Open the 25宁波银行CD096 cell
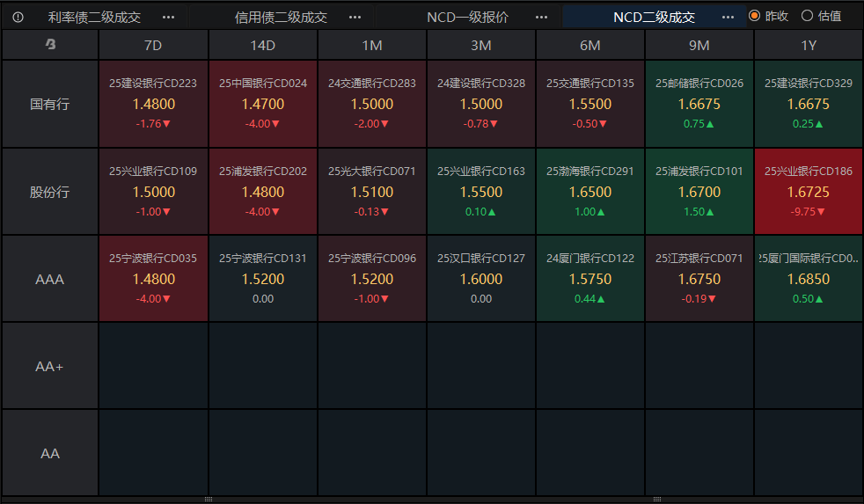Image resolution: width=864 pixels, height=504 pixels. pos(372,279)
